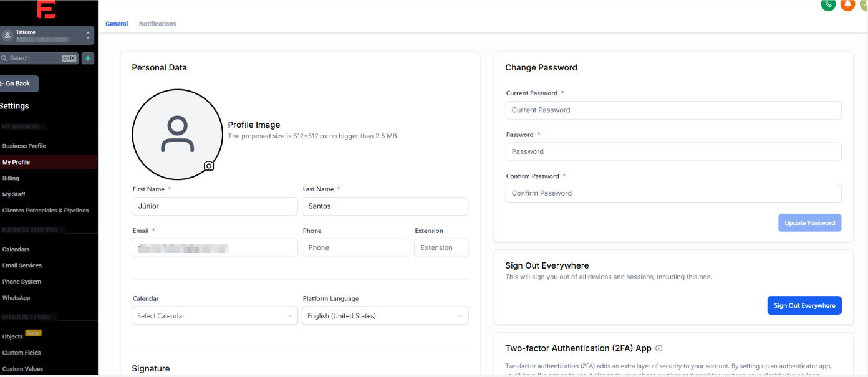This screenshot has width=868, height=377.
Task: Open the Select Calendar dropdown
Action: coord(215,316)
